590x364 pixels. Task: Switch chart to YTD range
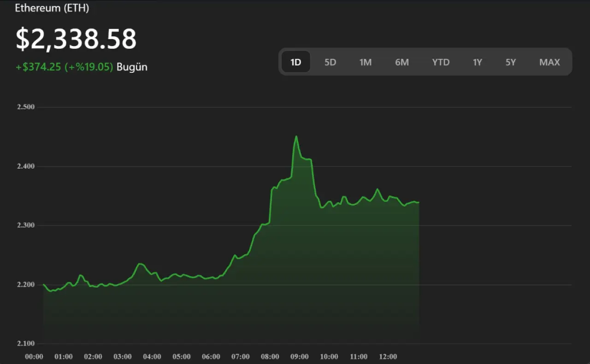(x=441, y=62)
